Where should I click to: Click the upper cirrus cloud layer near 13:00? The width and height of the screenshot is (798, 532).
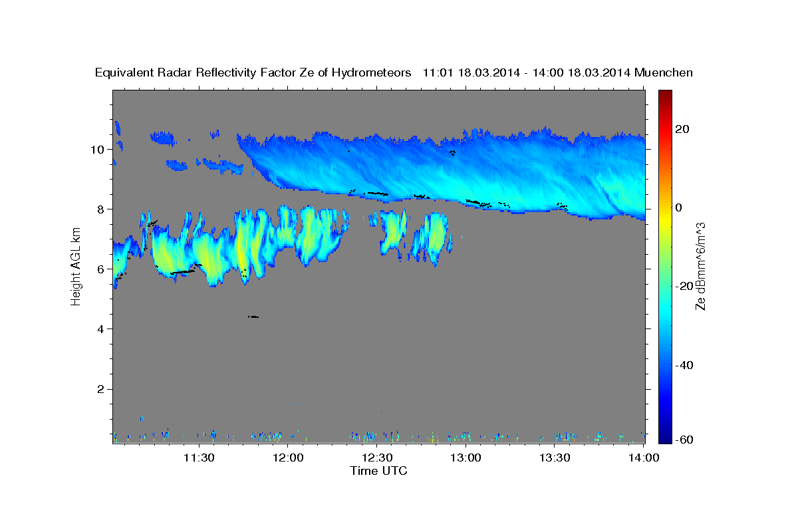tap(465, 170)
